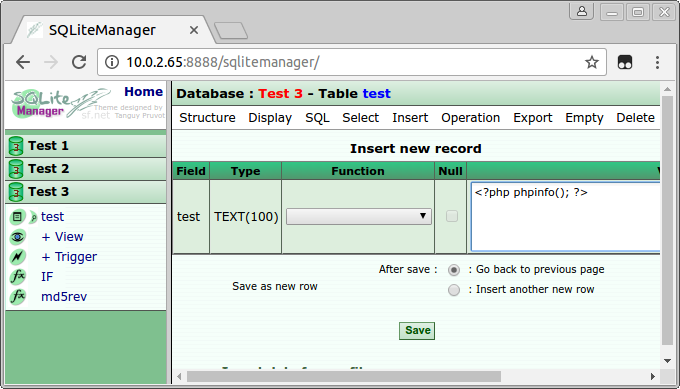Screen dimensions: 680x389
Task: Click into the value textarea with phpinfo code
Action: 566,217
